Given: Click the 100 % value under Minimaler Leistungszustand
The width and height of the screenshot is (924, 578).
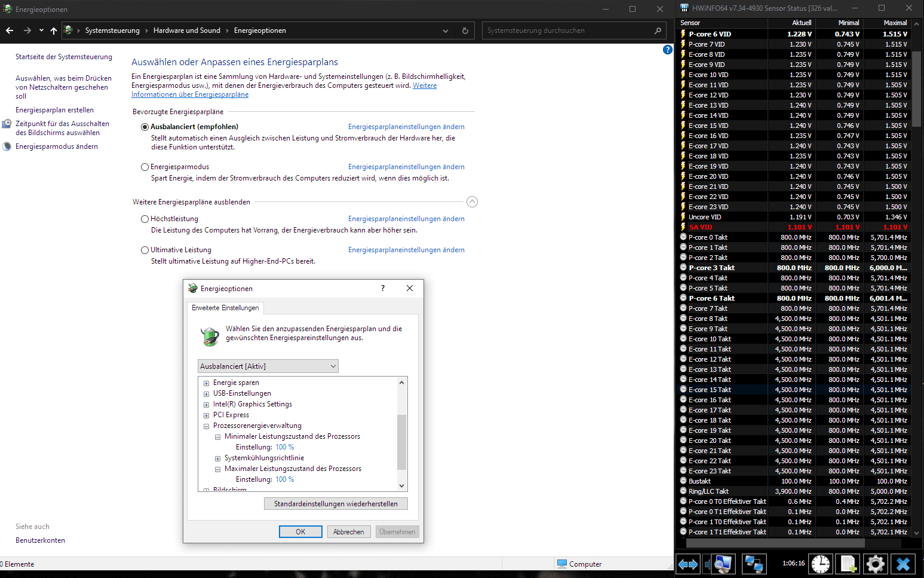Looking at the screenshot, I should coord(284,447).
